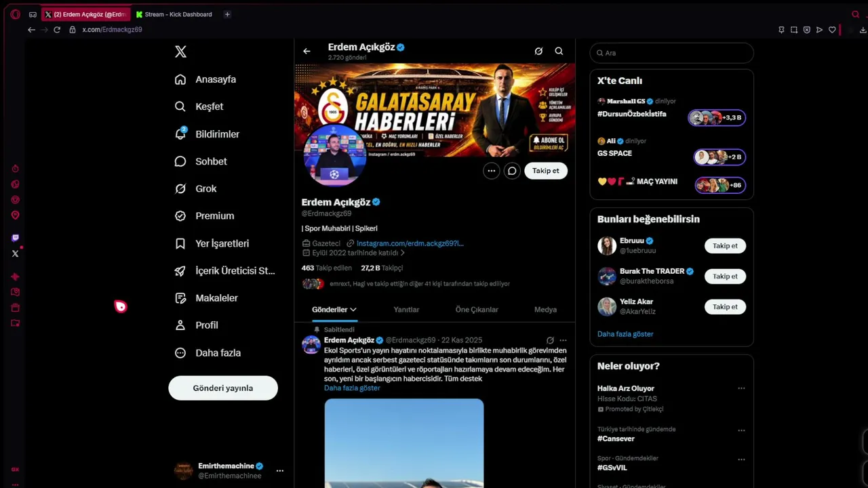
Task: Switch to the Medya tab
Action: pos(545,310)
